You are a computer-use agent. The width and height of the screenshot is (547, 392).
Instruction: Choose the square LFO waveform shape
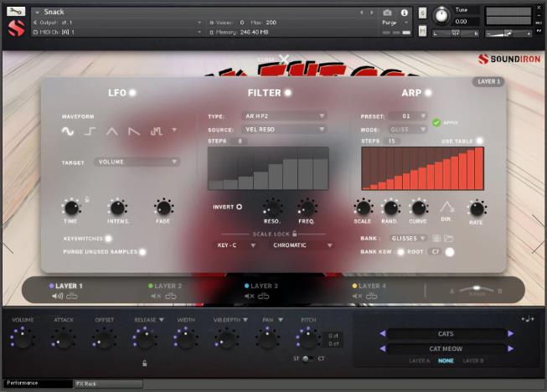[x=90, y=132]
